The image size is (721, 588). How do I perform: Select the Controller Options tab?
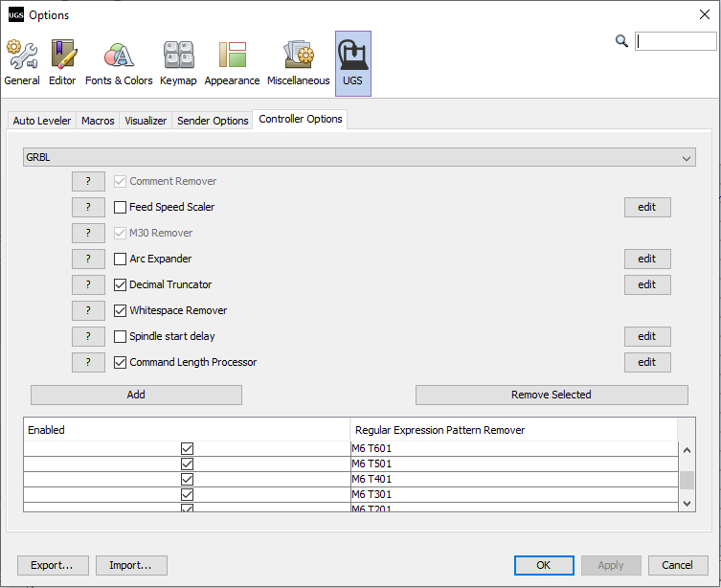[301, 119]
